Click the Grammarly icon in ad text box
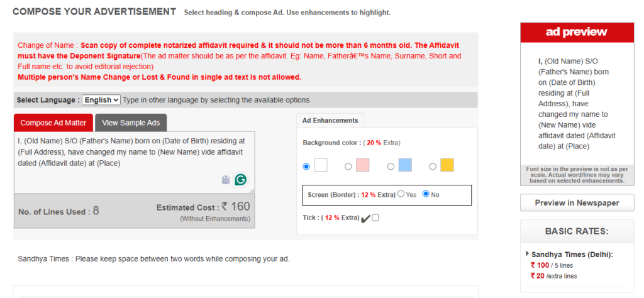644x298 pixels. (x=241, y=179)
